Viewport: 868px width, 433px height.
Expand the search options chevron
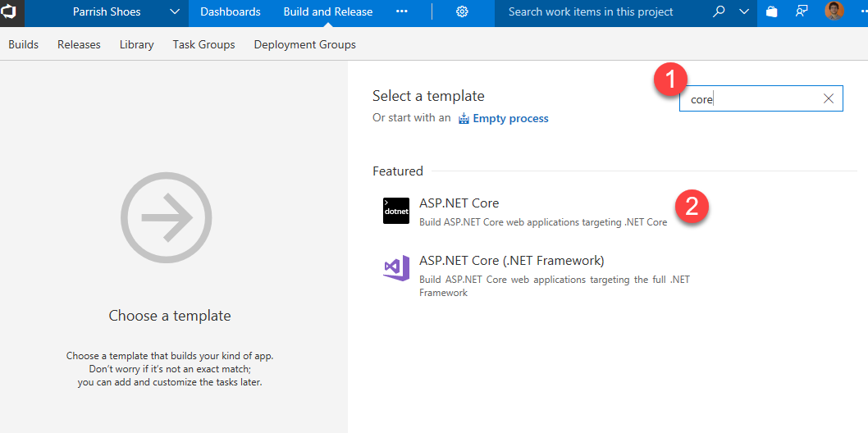744,12
